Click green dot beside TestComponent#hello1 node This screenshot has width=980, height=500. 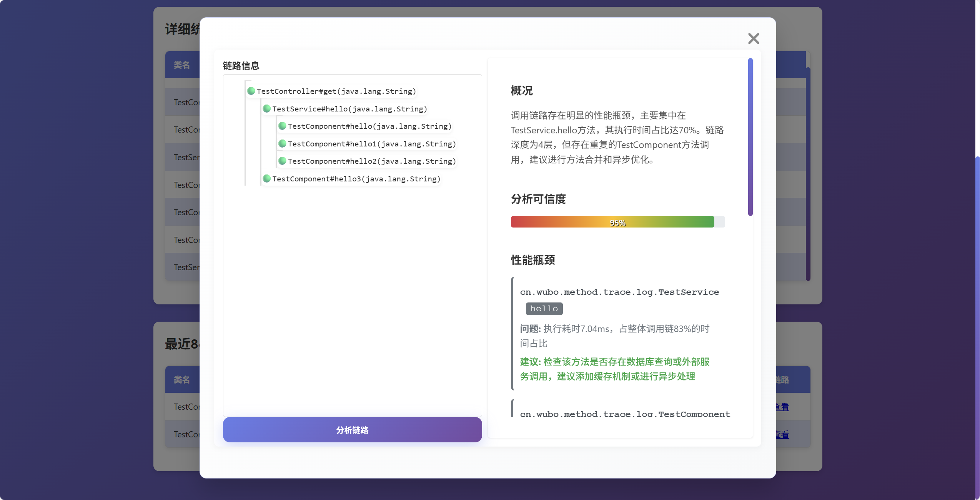[x=282, y=143]
